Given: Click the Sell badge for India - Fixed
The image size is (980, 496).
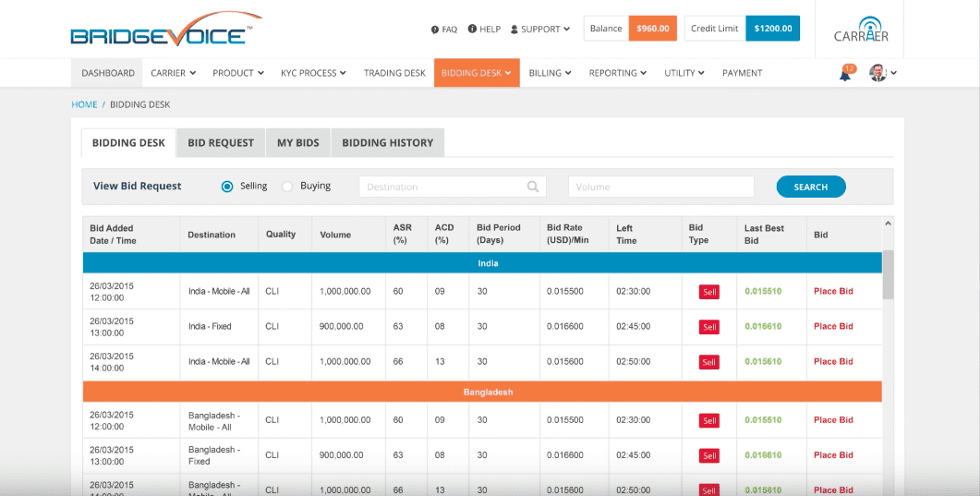Looking at the screenshot, I should coord(708,327).
